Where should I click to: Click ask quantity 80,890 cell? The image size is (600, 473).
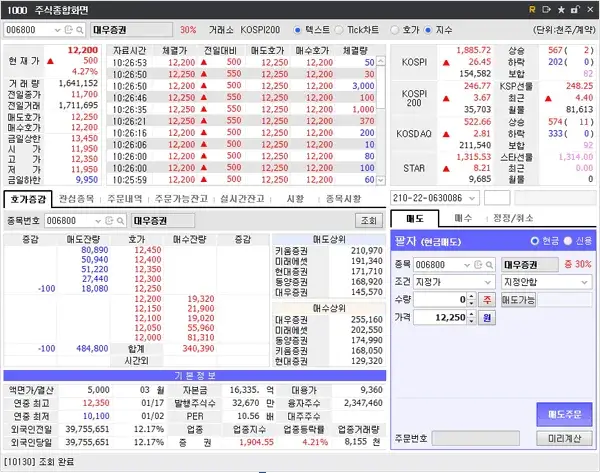click(x=95, y=250)
